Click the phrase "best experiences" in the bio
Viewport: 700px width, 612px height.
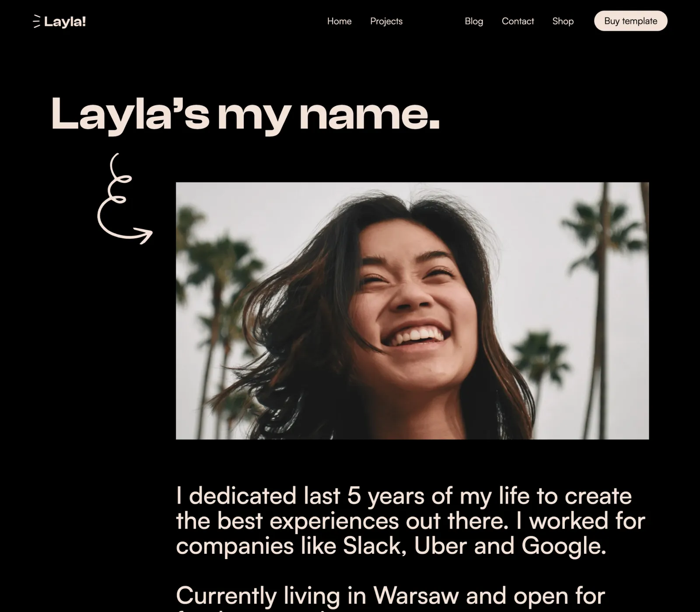tap(308, 521)
